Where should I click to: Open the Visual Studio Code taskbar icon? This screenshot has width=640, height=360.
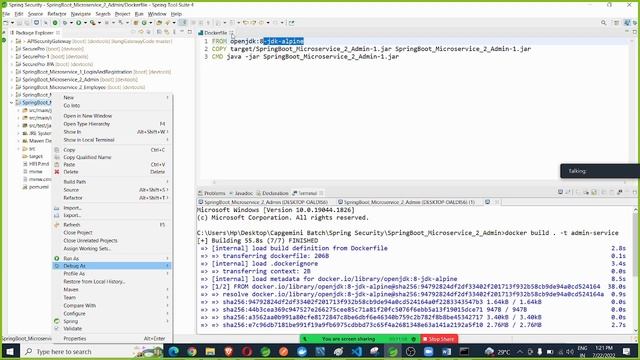point(356,351)
